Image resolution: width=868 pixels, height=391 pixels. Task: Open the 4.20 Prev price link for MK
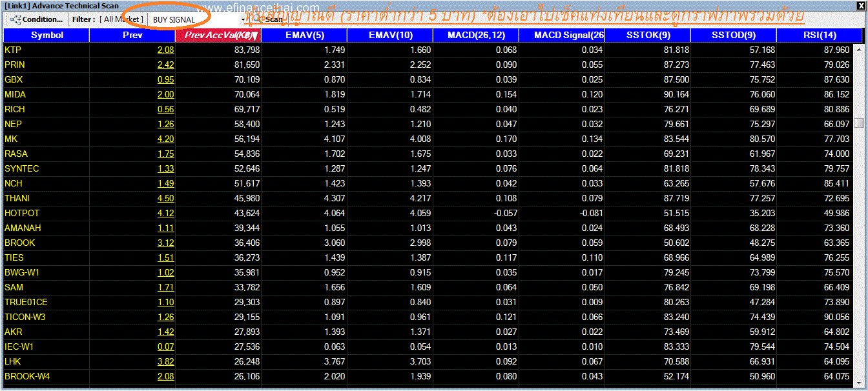(x=165, y=139)
